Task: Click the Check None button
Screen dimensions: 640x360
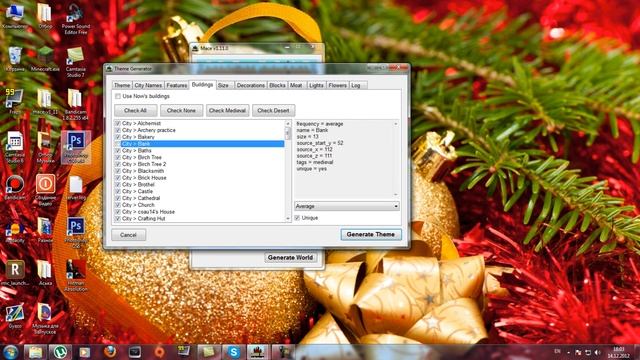Action: point(181,111)
